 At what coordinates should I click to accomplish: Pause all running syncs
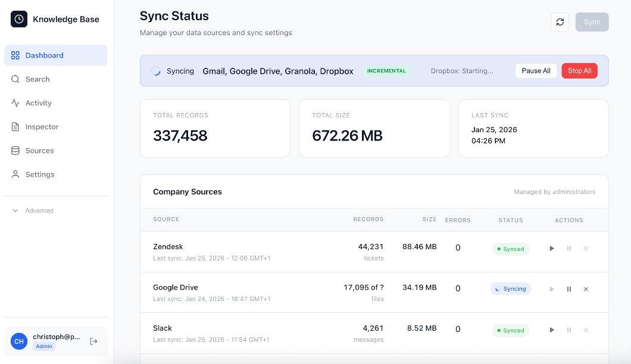click(536, 71)
